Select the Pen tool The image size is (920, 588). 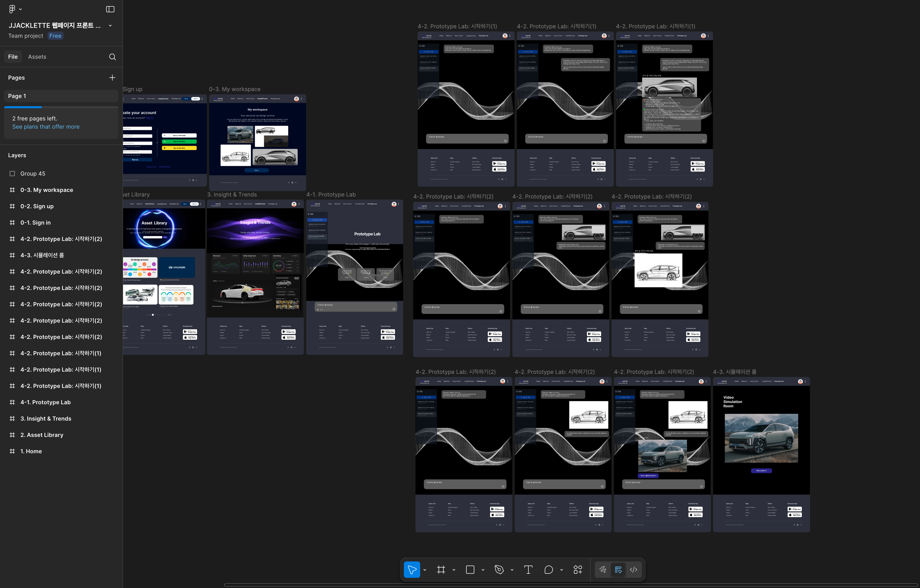tap(499, 570)
